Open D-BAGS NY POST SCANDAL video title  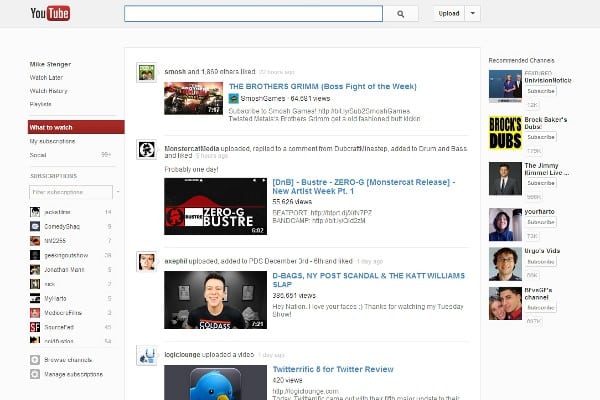click(368, 280)
